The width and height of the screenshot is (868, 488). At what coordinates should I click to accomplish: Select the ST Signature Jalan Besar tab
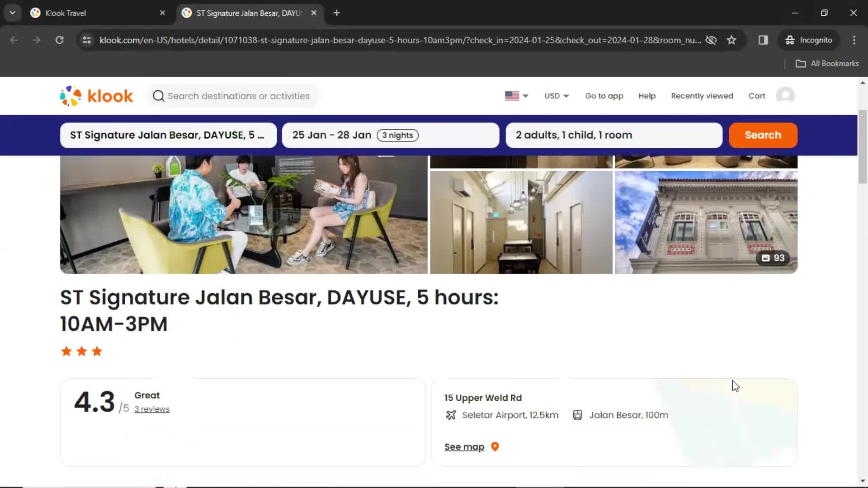249,13
